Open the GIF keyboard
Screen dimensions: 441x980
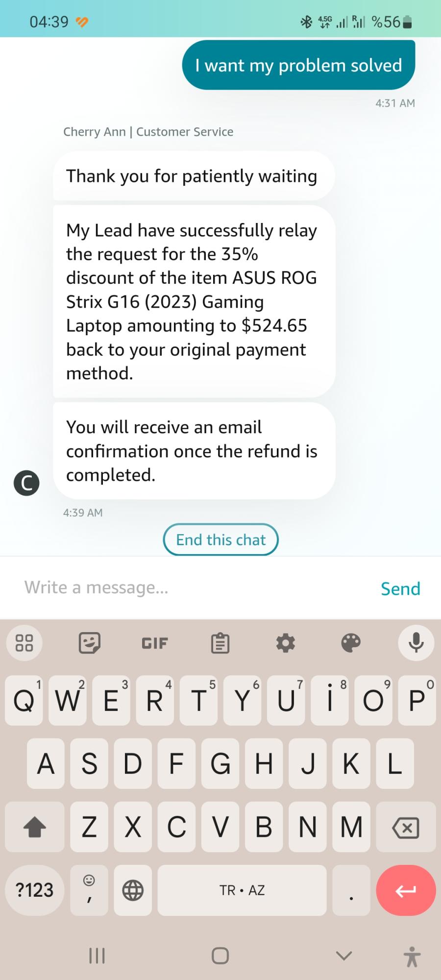point(155,643)
